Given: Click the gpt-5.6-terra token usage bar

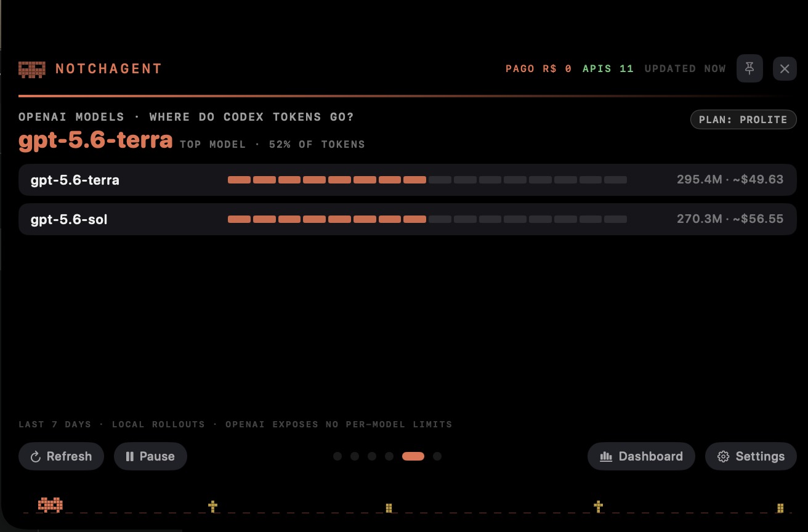Looking at the screenshot, I should [x=427, y=180].
